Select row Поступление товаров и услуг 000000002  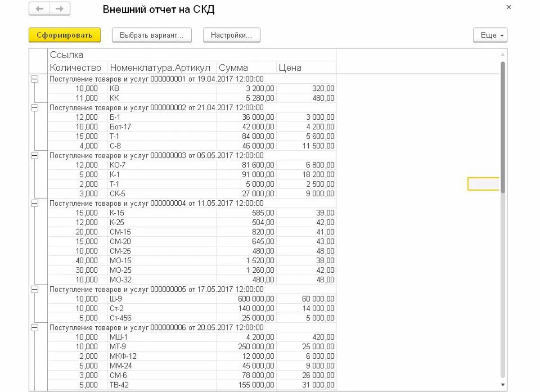(192, 108)
